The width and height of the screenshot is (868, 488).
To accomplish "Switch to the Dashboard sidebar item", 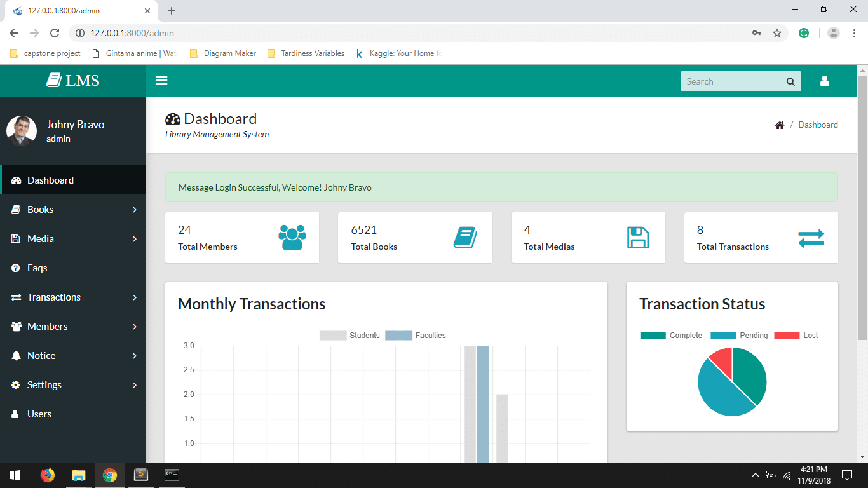I will point(51,180).
